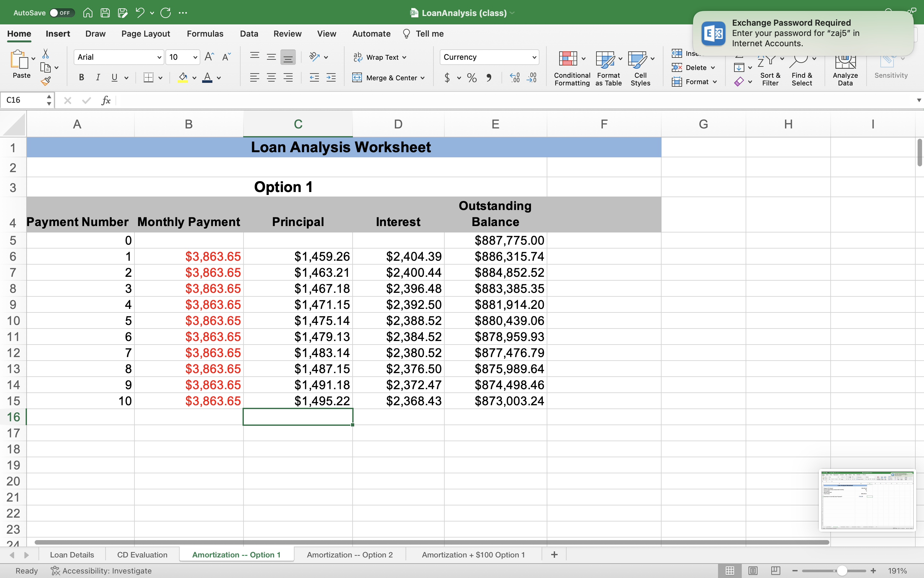Image resolution: width=924 pixels, height=578 pixels.
Task: Open Cell Styles gallery
Action: pos(641,68)
